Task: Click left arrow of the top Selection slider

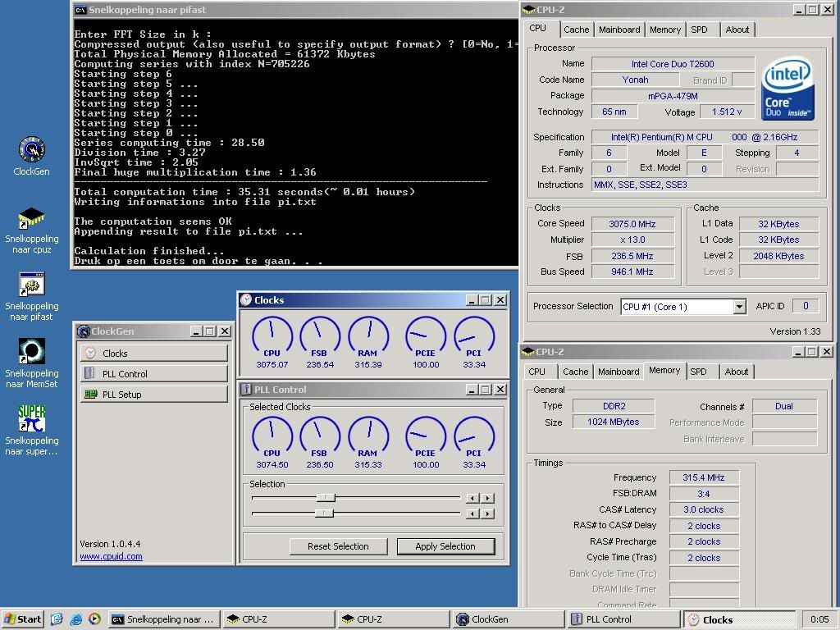Action: (x=472, y=498)
